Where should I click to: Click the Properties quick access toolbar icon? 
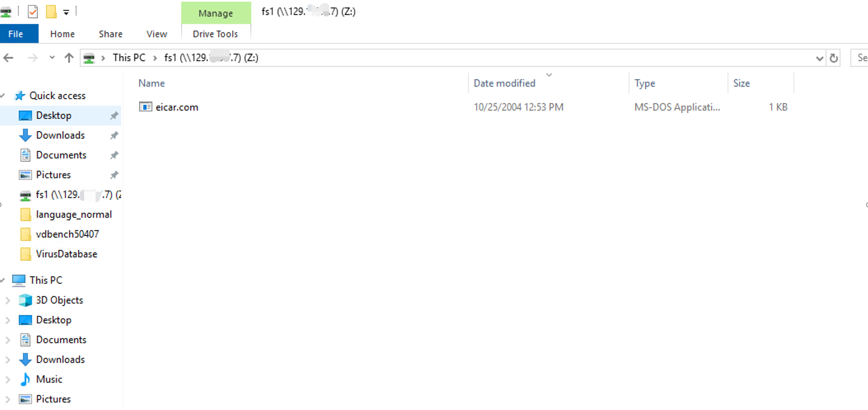point(33,11)
